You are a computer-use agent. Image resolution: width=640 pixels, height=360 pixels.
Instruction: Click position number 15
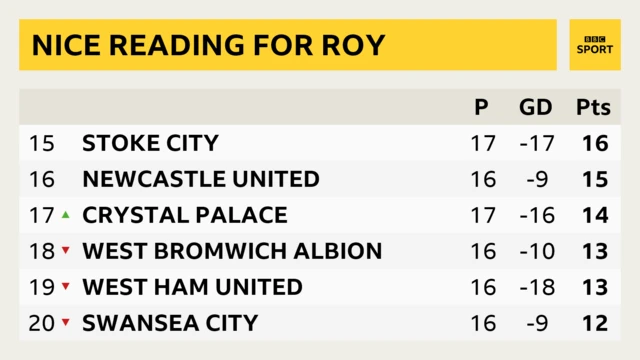(x=42, y=143)
